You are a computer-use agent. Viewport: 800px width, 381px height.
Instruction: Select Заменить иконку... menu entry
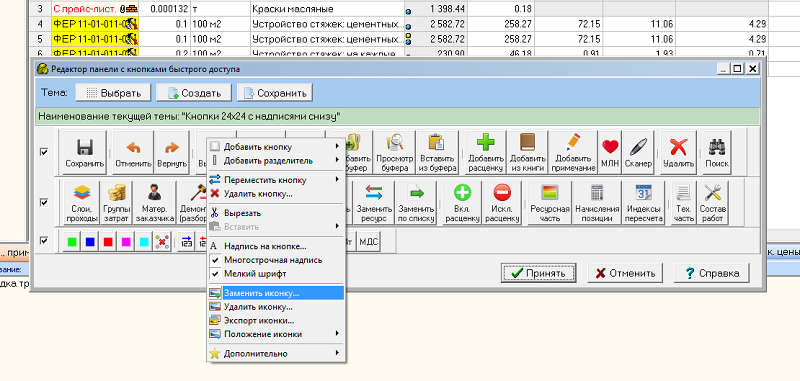276,293
